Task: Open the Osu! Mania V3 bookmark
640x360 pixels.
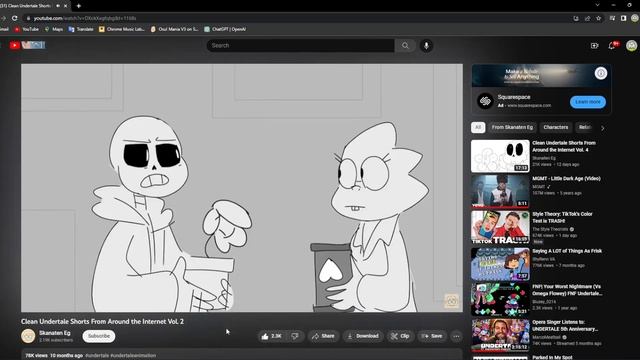Action: point(174,29)
